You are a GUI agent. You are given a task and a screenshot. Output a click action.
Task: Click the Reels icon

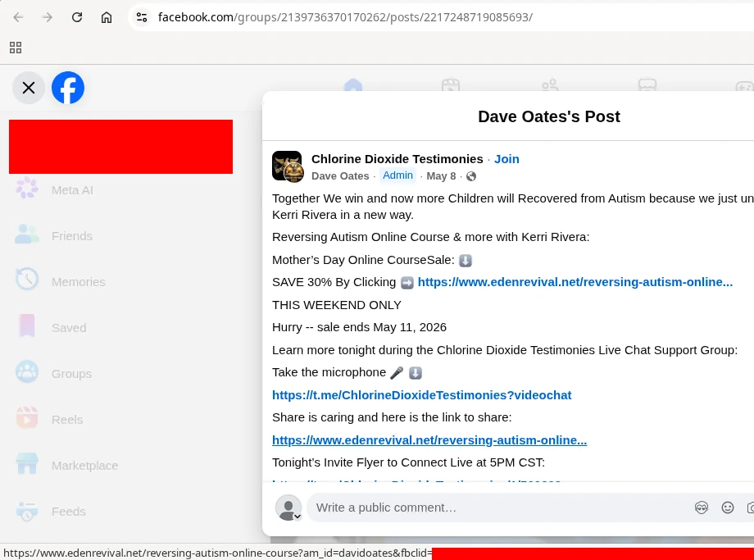(x=27, y=417)
